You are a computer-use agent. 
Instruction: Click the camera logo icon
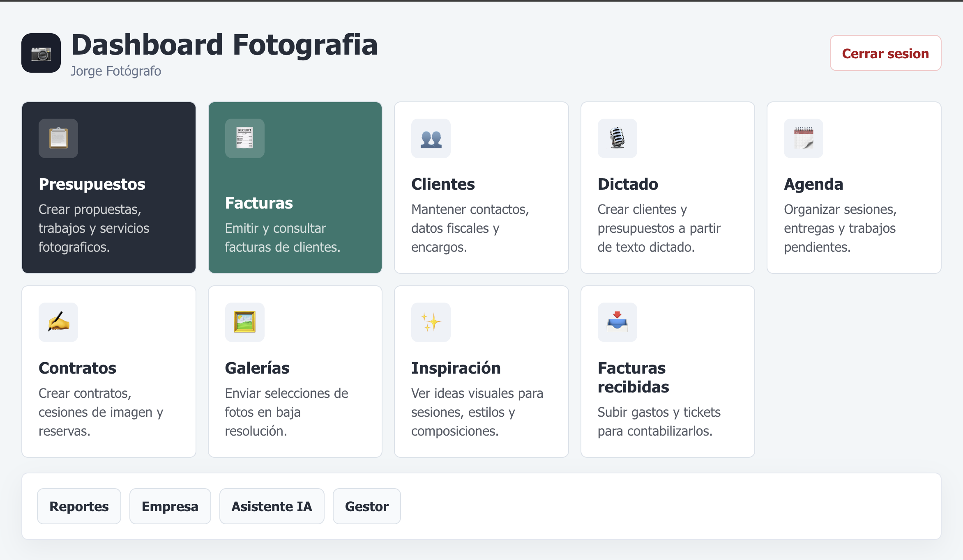[x=41, y=53]
